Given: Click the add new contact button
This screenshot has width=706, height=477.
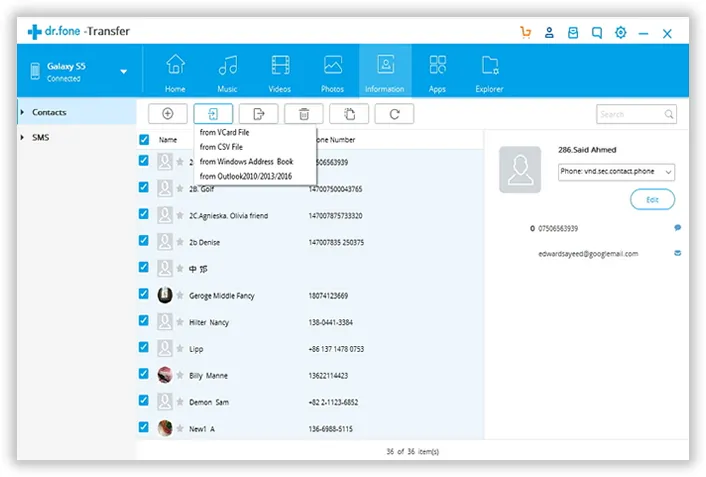Looking at the screenshot, I should pyautogui.click(x=167, y=114).
